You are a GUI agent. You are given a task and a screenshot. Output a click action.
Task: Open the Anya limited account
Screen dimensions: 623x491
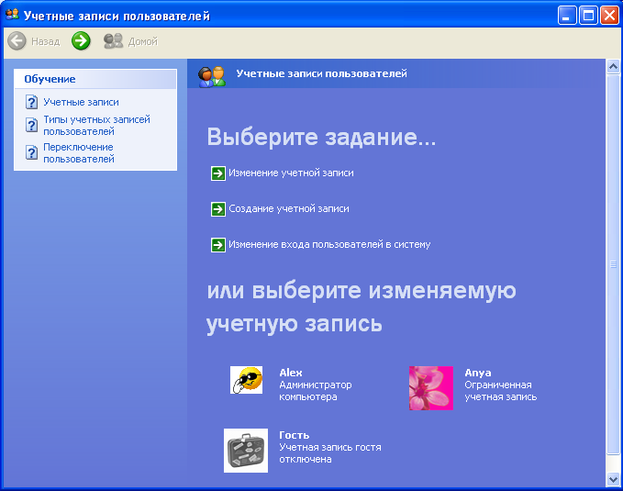click(501, 385)
